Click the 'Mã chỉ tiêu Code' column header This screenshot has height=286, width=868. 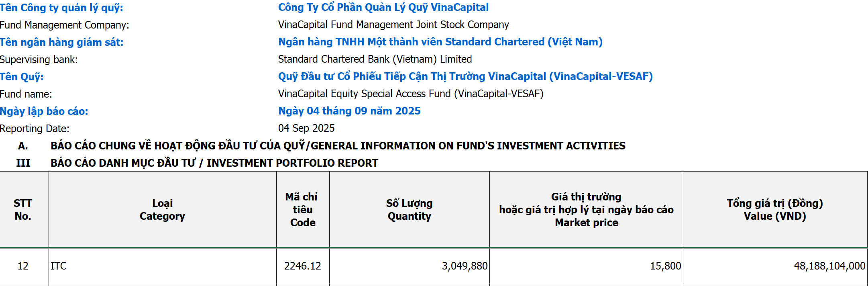point(303,210)
